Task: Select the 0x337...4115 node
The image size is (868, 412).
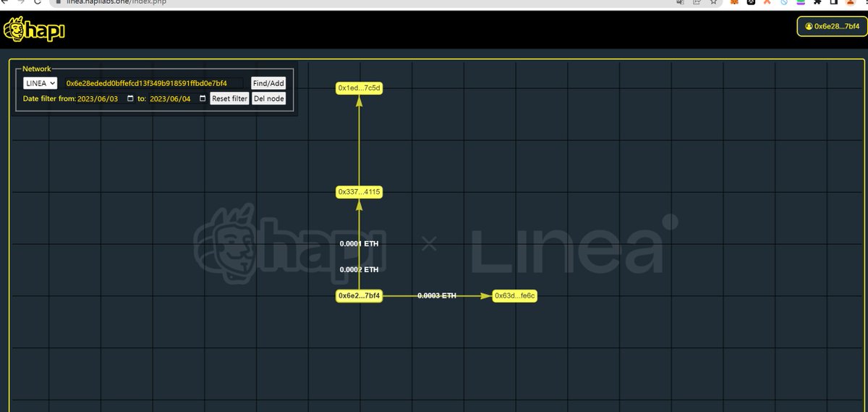Action: coord(359,192)
